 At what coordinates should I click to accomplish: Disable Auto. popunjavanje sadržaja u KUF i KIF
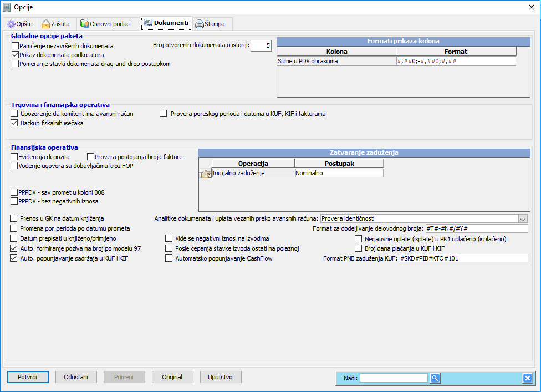pyautogui.click(x=14, y=258)
